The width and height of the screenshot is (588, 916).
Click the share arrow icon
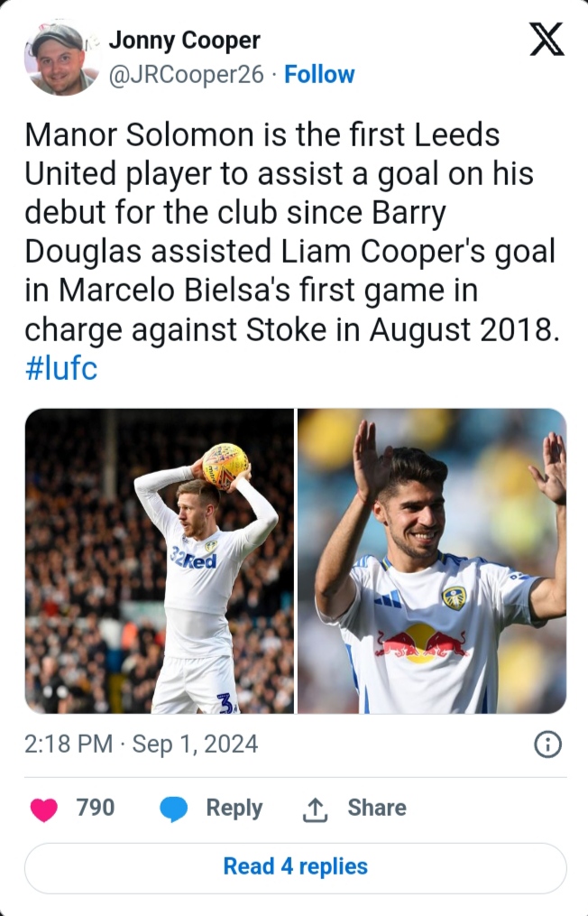click(x=314, y=809)
